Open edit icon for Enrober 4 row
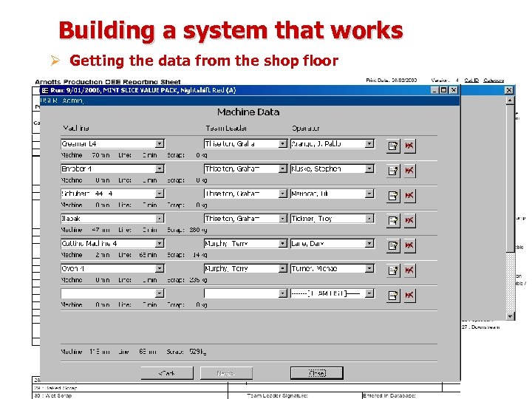Viewport: 532px width, 399px height. [393, 171]
